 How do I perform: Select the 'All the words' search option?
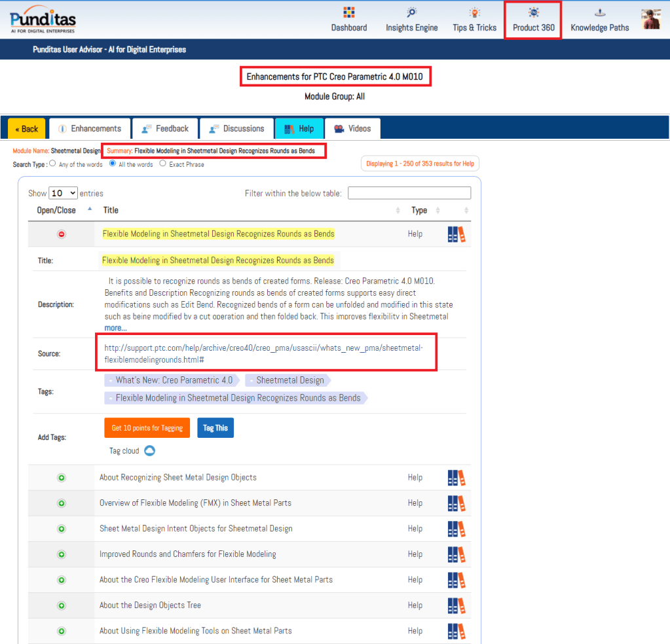point(113,164)
